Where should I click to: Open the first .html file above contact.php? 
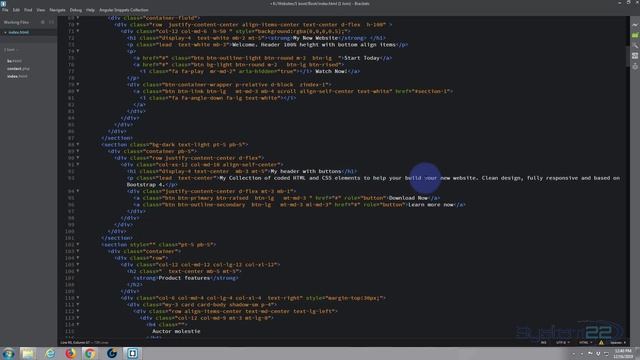point(14,61)
